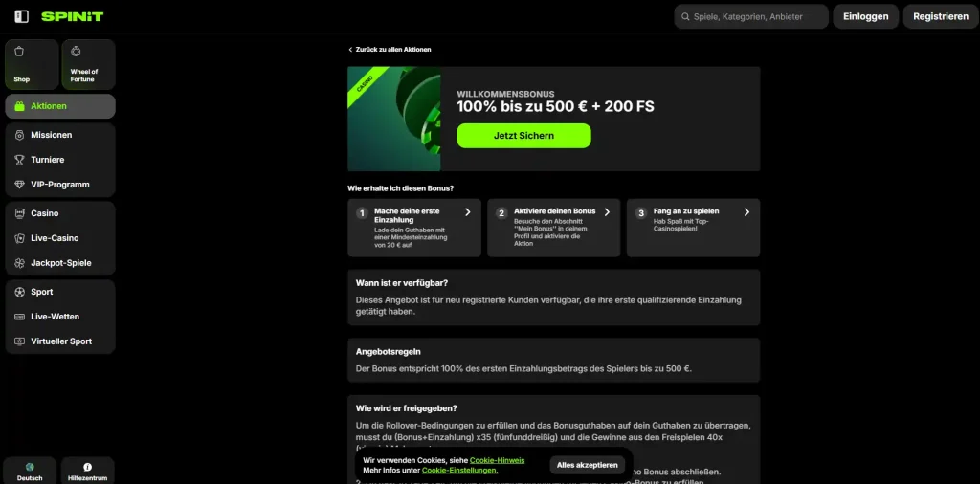Open Hilfezentrum info icon
980x484 pixels.
(87, 467)
